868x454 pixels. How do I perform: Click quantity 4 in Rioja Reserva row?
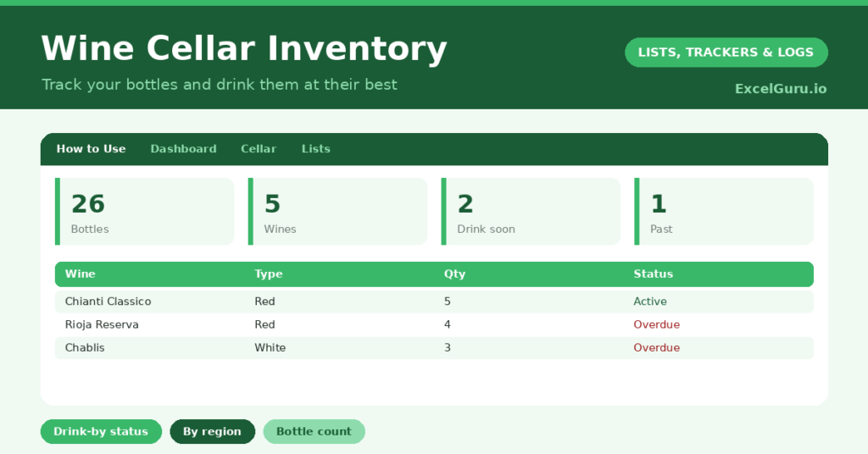pyautogui.click(x=448, y=324)
